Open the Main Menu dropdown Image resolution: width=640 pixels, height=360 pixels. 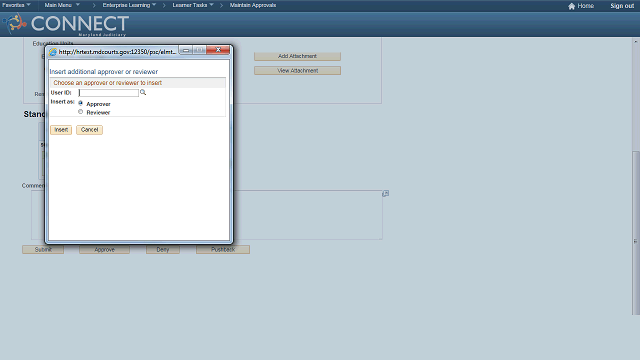click(62, 5)
